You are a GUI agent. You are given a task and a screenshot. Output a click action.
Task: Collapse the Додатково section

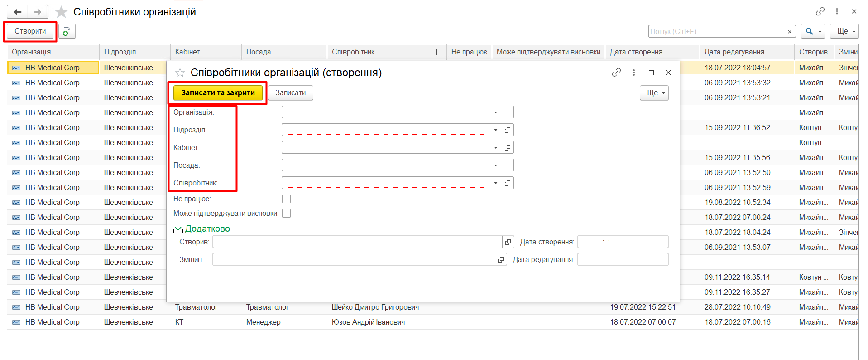coord(178,229)
